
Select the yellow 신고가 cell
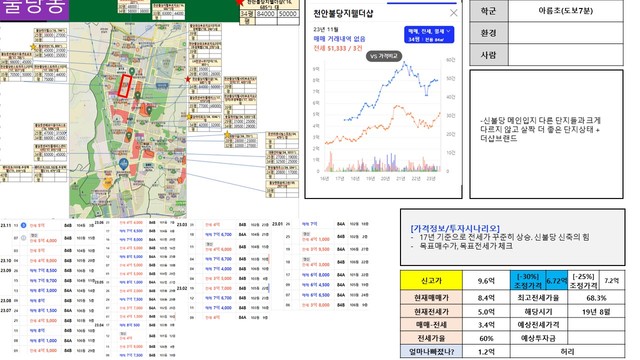coord(431,281)
